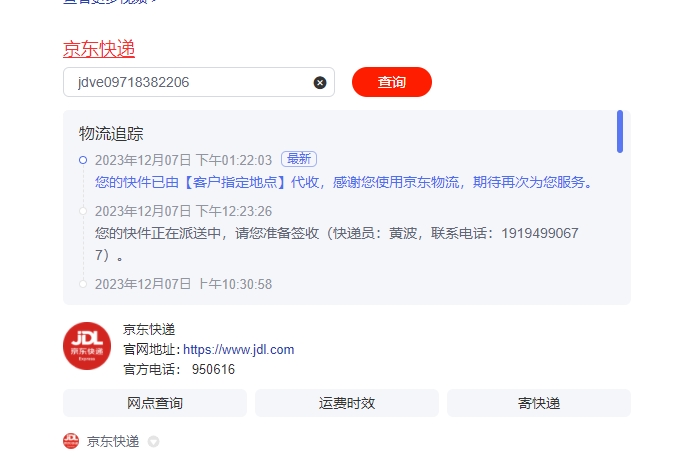Click the red 查询 button
Image resolution: width=680 pixels, height=456 pixels.
[392, 82]
